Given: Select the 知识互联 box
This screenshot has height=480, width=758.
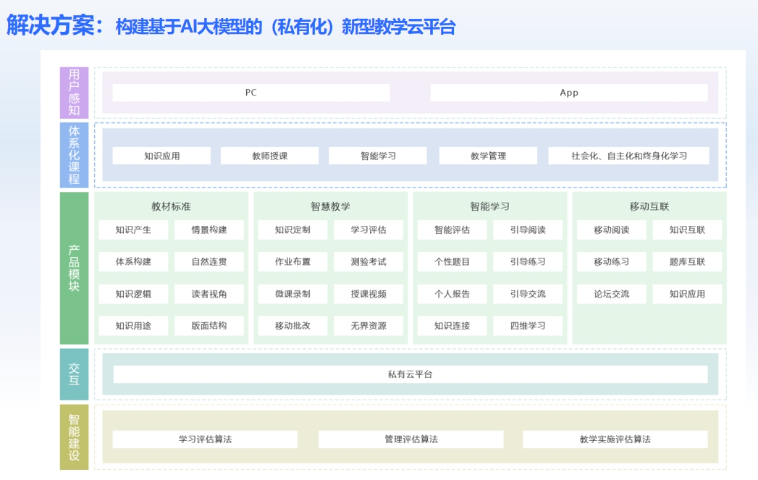Looking at the screenshot, I should 687,230.
